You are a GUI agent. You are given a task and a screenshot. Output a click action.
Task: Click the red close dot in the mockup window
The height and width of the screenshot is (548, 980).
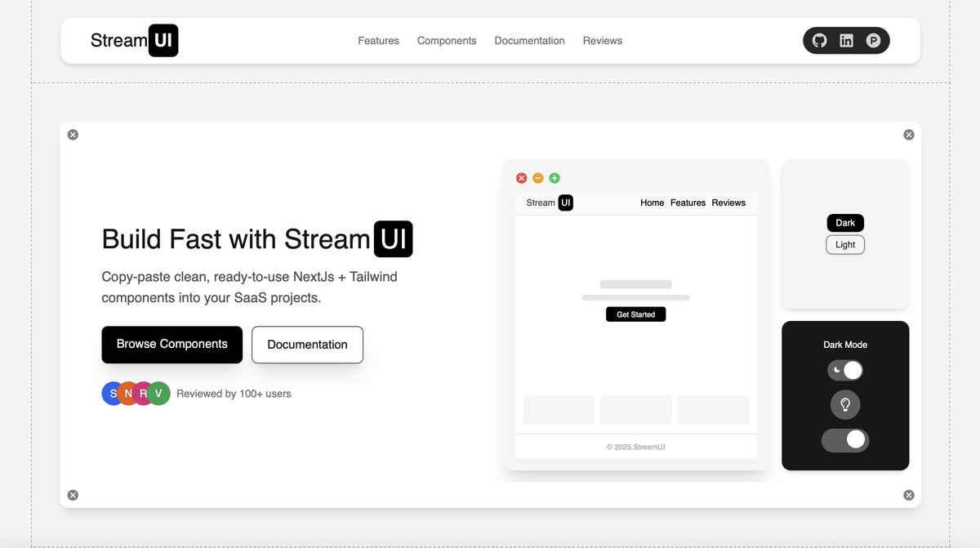[521, 178]
